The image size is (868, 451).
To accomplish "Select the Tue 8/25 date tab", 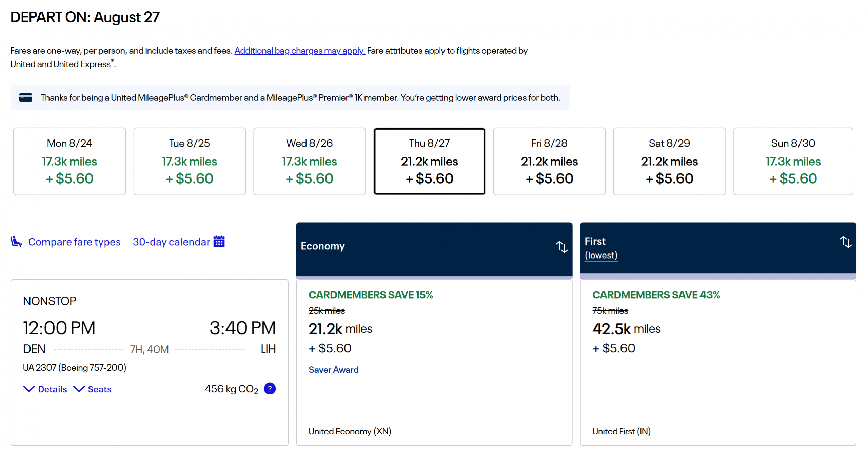I will coord(190,161).
